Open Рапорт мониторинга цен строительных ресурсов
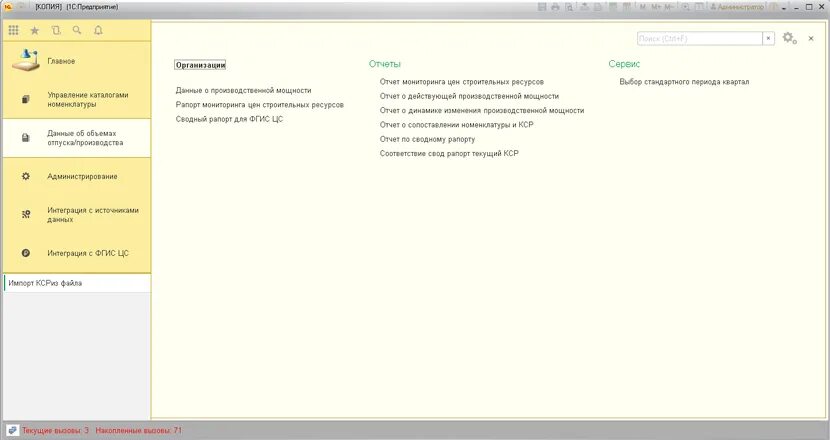The width and height of the screenshot is (830, 440). tap(260, 105)
